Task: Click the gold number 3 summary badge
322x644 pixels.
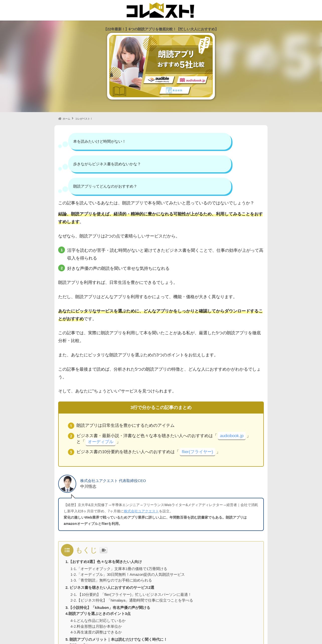Action: [71, 452]
